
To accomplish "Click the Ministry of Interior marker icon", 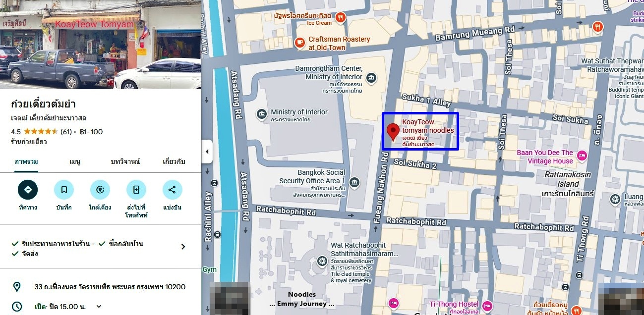I will (x=262, y=115).
